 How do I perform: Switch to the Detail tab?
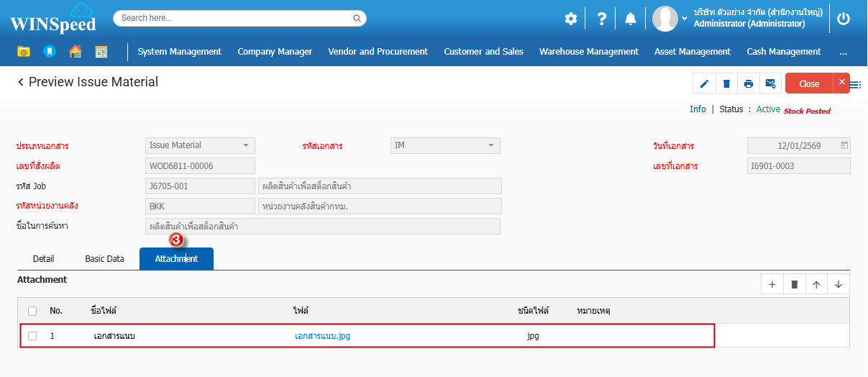coord(43,259)
